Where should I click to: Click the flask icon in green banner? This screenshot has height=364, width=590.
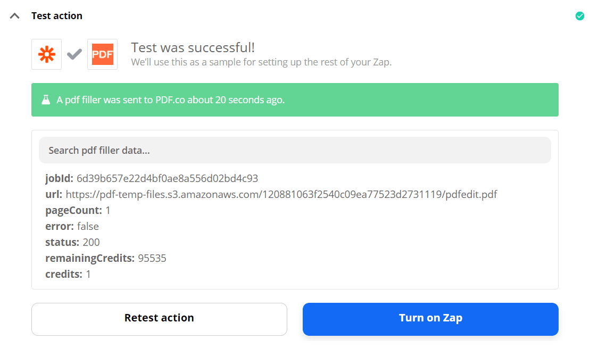tap(46, 100)
